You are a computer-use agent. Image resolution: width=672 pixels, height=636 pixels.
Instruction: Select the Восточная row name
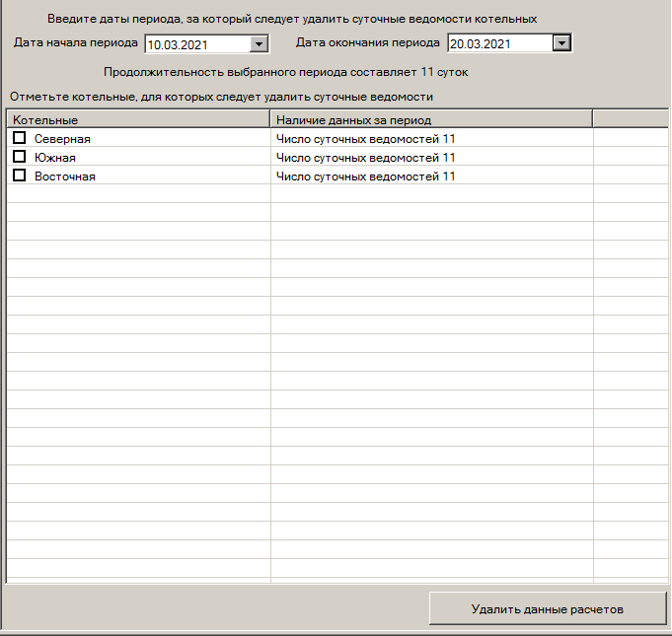point(65,177)
